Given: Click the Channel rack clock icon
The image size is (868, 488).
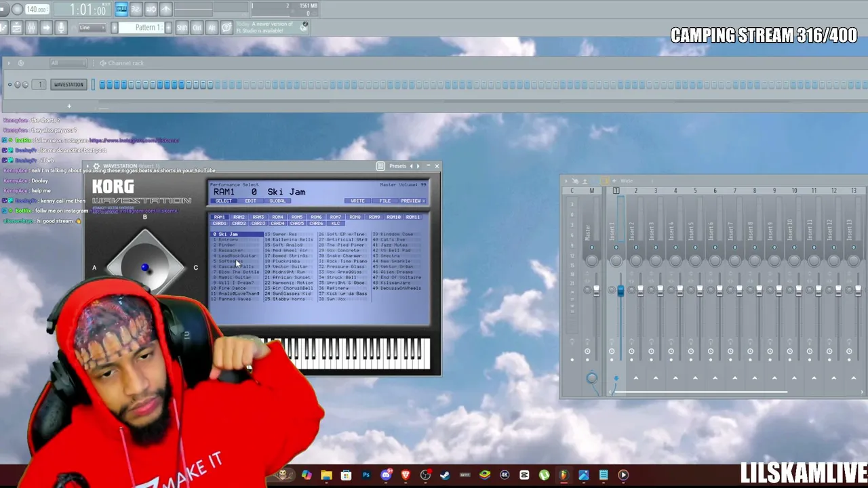Looking at the screenshot, I should point(20,63).
